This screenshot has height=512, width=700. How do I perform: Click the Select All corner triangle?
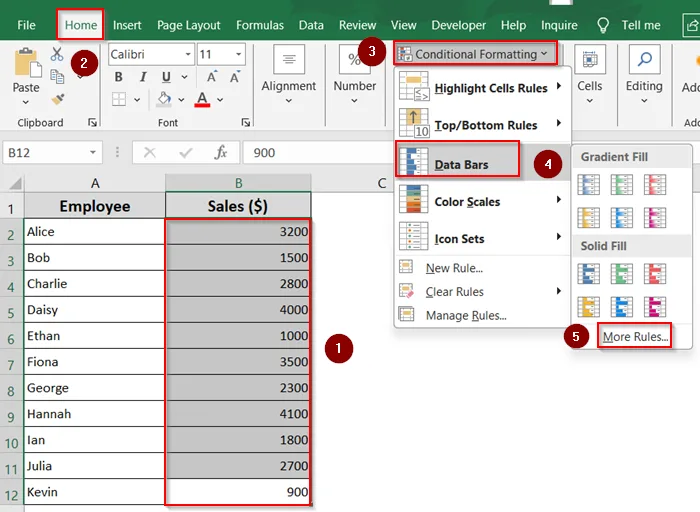click(15, 183)
